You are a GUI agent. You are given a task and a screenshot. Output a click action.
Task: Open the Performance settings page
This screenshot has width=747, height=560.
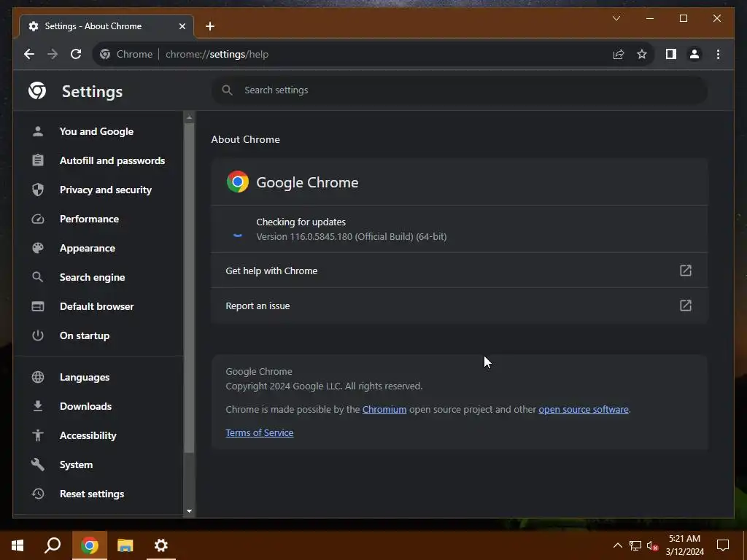89,219
